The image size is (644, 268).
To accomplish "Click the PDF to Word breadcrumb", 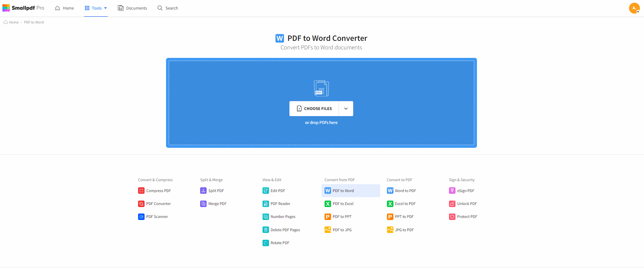I will (34, 22).
